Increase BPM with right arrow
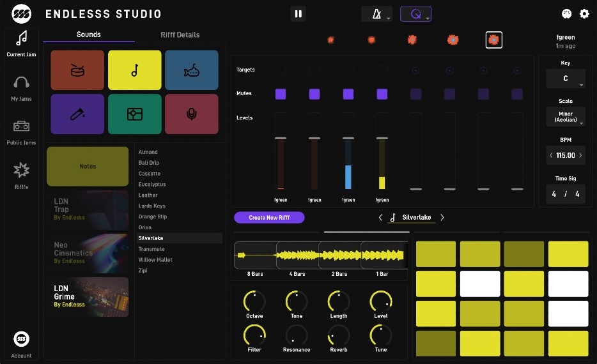Viewport: 597px width, 364px height. coord(580,155)
